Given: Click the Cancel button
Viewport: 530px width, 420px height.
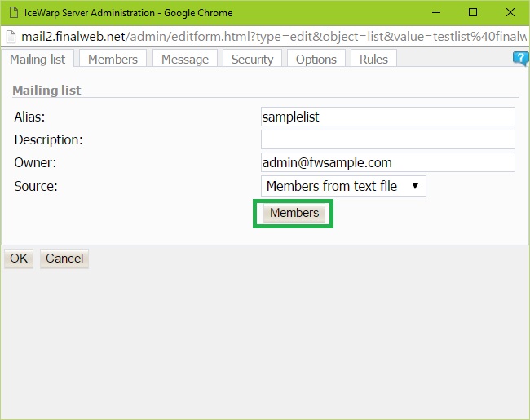Looking at the screenshot, I should pos(64,259).
